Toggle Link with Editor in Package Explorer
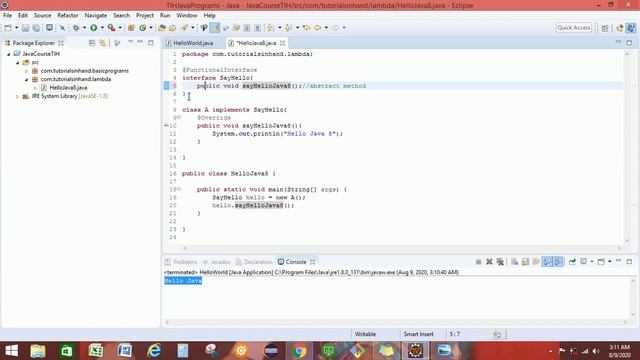This screenshot has height=360, width=640. pyautogui.click(x=102, y=43)
